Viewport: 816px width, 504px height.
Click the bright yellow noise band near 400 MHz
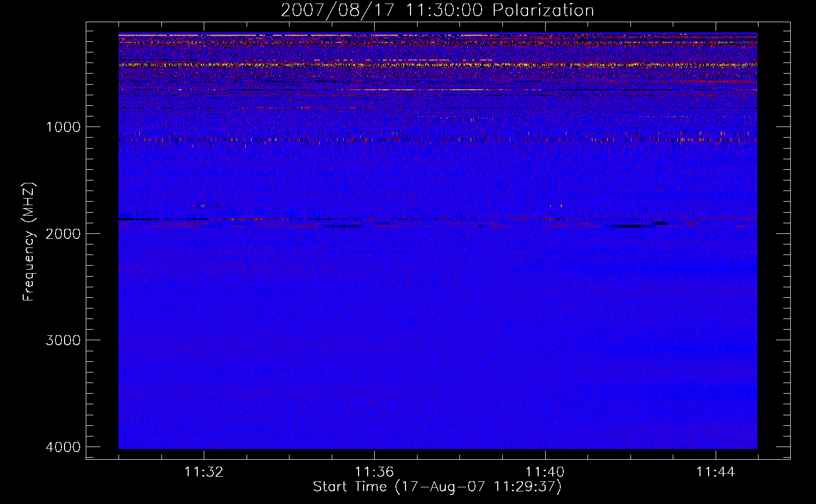438,65
